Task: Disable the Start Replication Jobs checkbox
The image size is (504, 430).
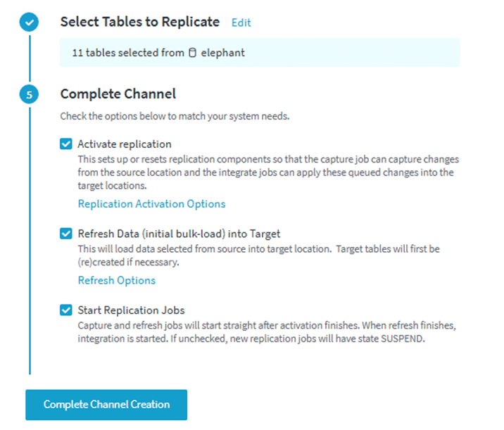Action: 66,310
